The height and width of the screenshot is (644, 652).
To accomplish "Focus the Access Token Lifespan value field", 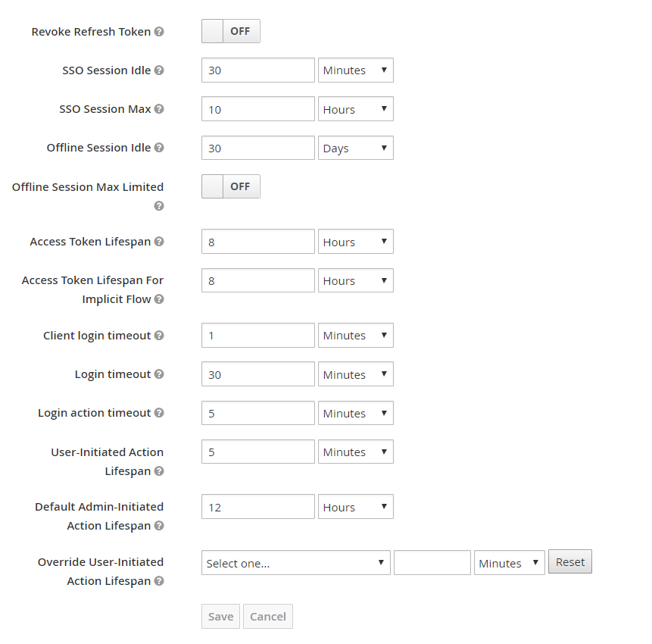I will pos(257,242).
